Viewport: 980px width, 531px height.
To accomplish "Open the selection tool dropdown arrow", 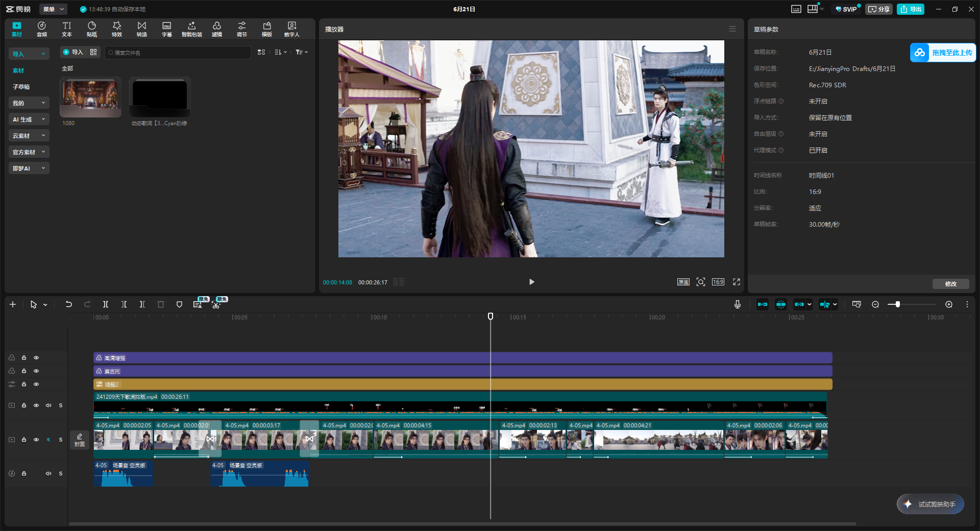I will pyautogui.click(x=45, y=305).
